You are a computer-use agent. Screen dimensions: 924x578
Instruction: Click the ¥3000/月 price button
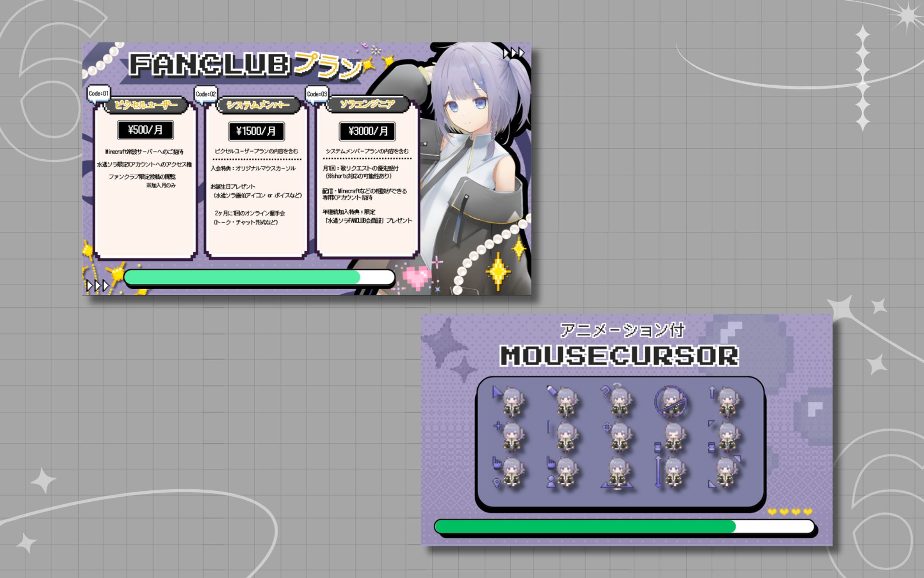coord(367,131)
